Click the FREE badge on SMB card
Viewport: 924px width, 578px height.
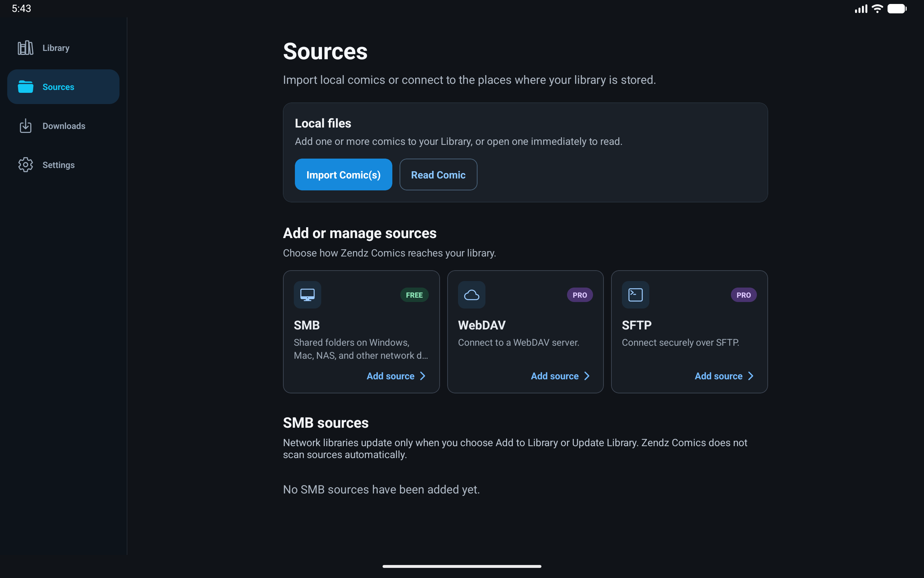pos(414,295)
